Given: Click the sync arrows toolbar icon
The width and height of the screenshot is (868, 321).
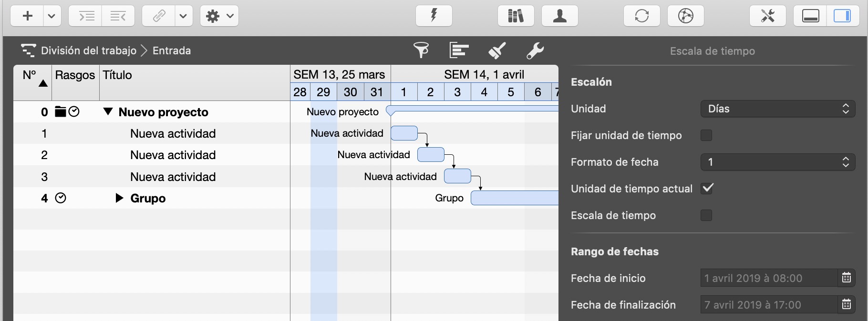Looking at the screenshot, I should (x=641, y=16).
